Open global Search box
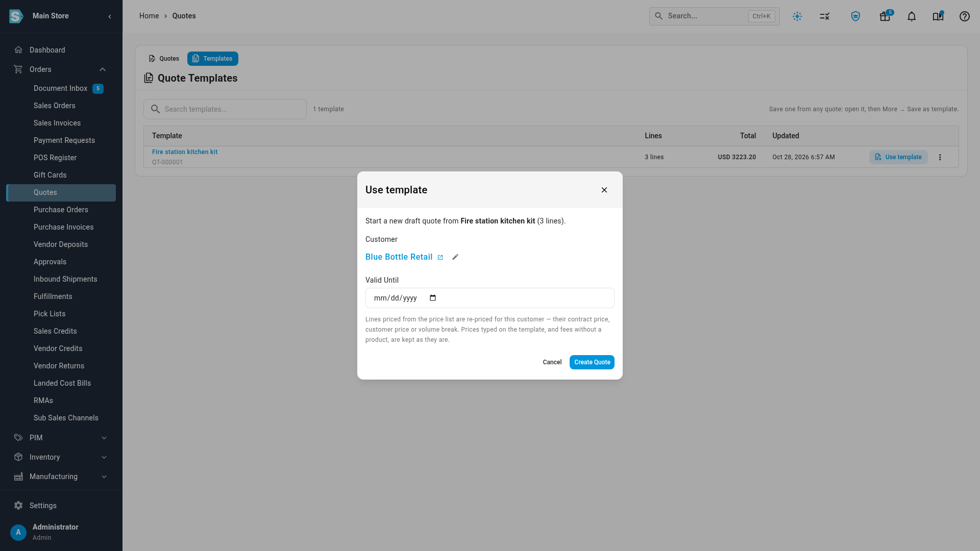This screenshot has width=980, height=551. (x=715, y=16)
